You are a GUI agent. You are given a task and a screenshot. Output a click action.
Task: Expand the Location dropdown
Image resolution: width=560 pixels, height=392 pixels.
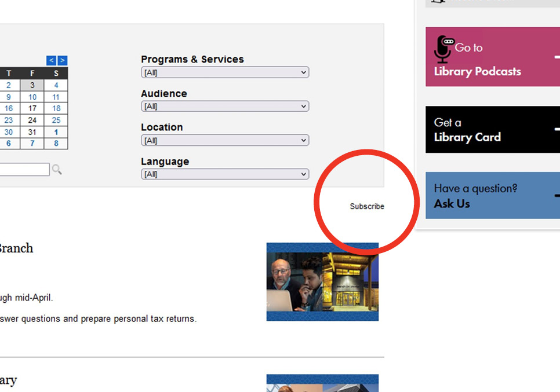point(225,140)
